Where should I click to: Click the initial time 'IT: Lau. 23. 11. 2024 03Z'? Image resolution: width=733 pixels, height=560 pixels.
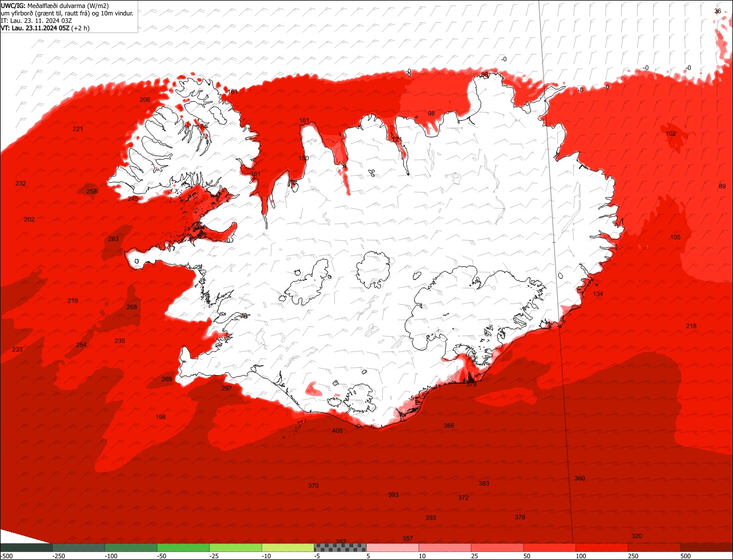click(x=36, y=20)
